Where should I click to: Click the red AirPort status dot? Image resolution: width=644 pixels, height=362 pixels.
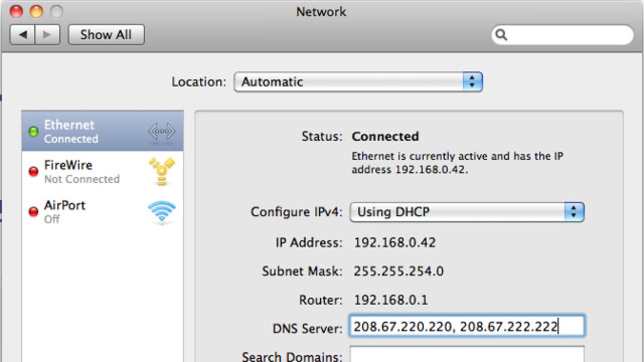[33, 212]
